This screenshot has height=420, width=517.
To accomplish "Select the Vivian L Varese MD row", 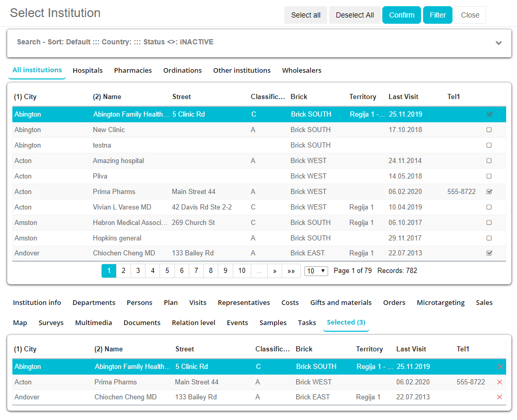I will (122, 207).
